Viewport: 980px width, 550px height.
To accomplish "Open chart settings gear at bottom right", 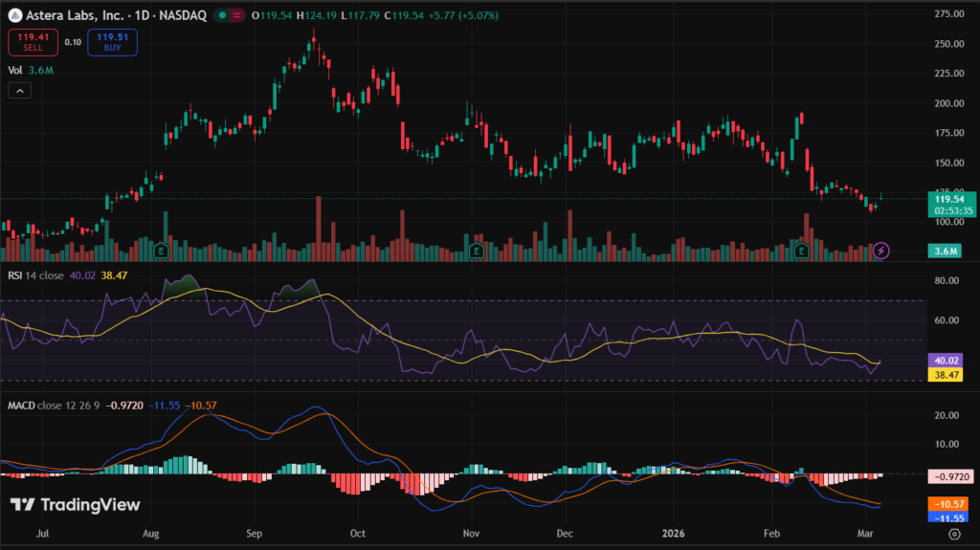I will (x=954, y=536).
